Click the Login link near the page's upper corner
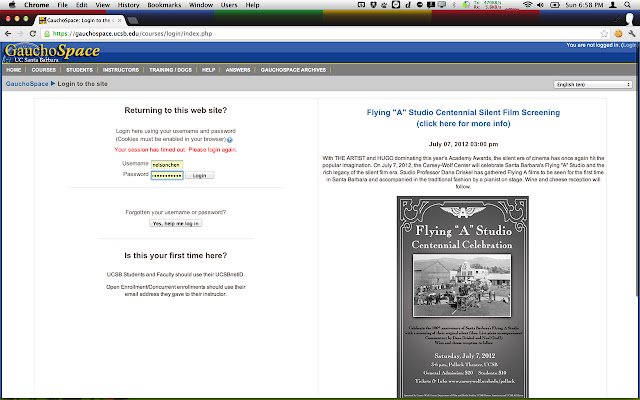This screenshot has height=400, width=640. click(x=629, y=45)
